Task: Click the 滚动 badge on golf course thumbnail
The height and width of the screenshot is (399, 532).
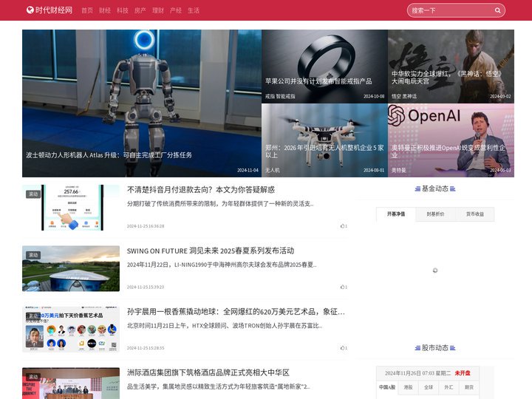Action: click(33, 255)
